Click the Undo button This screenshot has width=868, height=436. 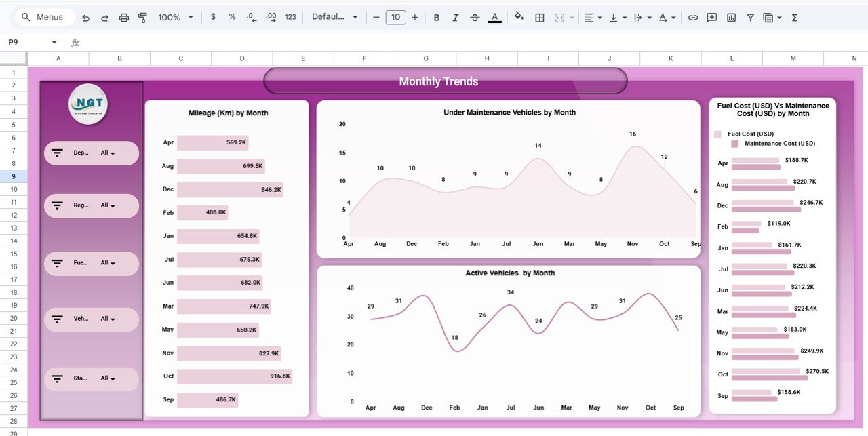click(x=86, y=17)
